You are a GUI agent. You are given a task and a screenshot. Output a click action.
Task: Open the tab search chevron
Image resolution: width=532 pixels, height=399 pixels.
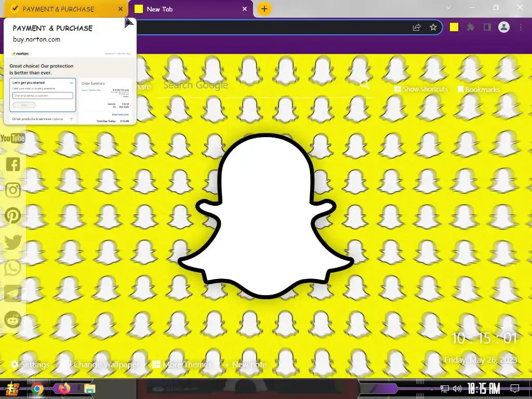coord(448,7)
